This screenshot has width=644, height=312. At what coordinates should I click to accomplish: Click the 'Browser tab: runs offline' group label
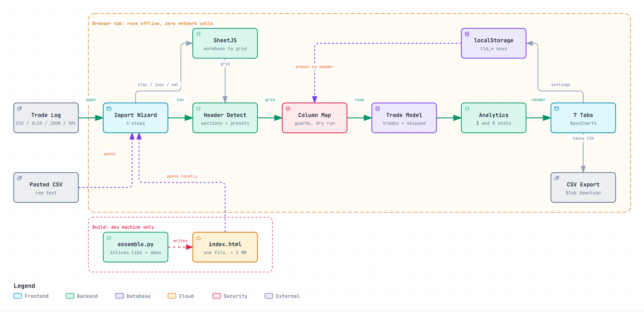153,24
